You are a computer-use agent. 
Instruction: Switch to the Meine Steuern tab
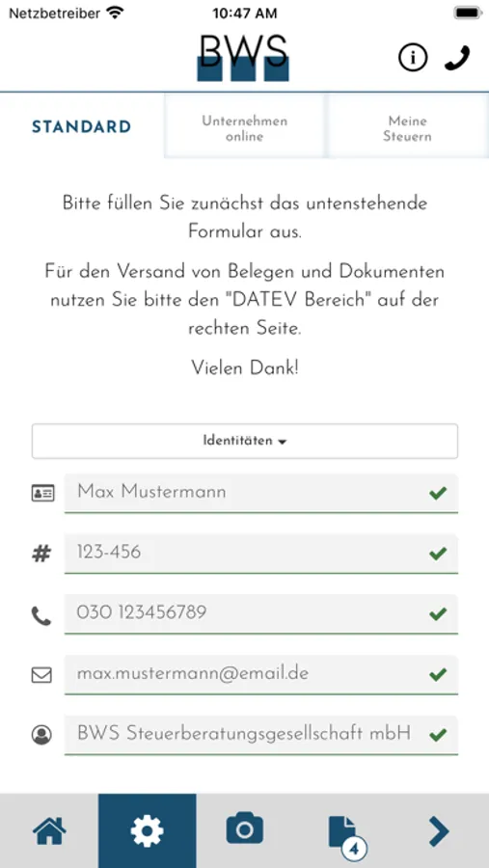[408, 128]
